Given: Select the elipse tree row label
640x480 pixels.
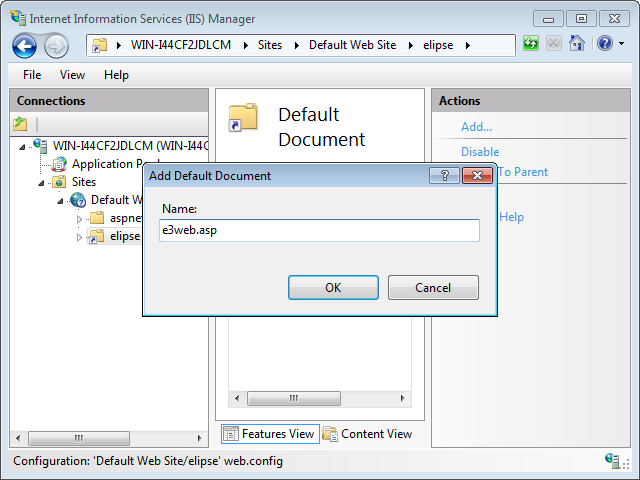Looking at the screenshot, I should click(x=125, y=236).
